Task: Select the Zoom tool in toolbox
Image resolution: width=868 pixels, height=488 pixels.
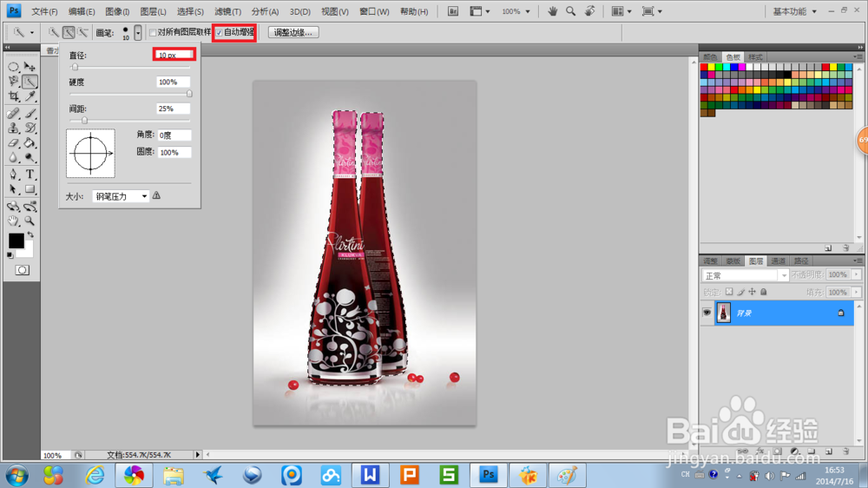Action: click(30, 221)
